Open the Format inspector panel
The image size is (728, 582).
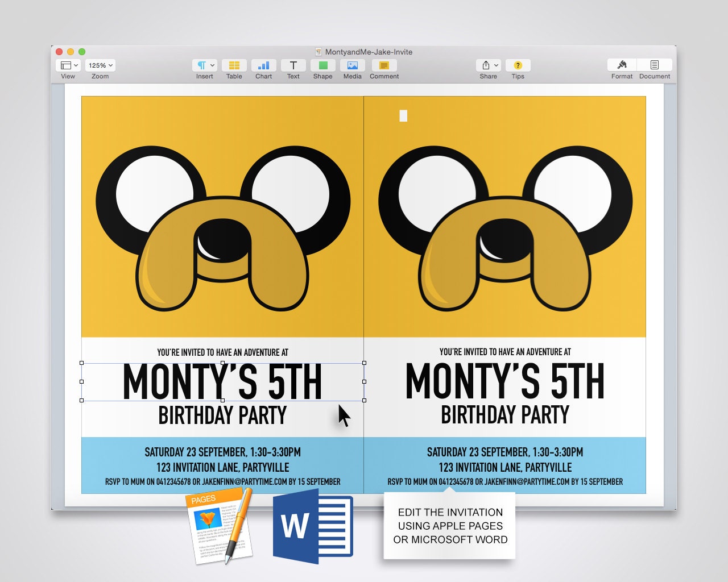click(x=622, y=65)
